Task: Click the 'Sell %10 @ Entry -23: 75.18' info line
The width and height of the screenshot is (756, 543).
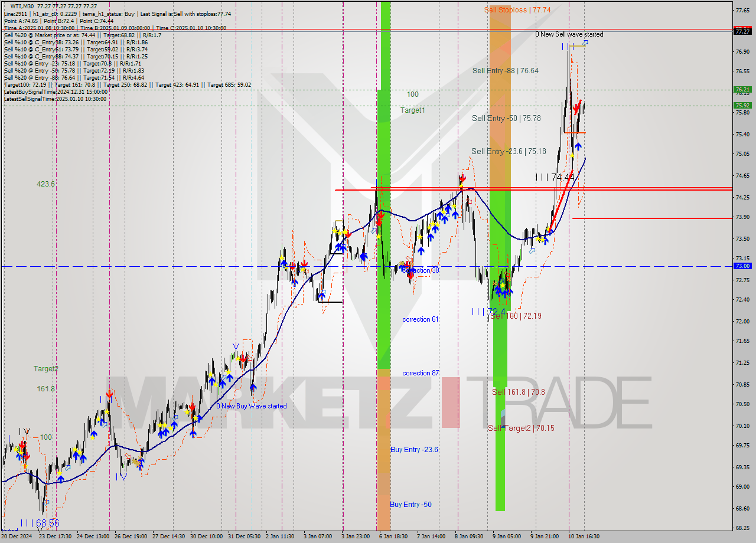Action: pyautogui.click(x=73, y=64)
